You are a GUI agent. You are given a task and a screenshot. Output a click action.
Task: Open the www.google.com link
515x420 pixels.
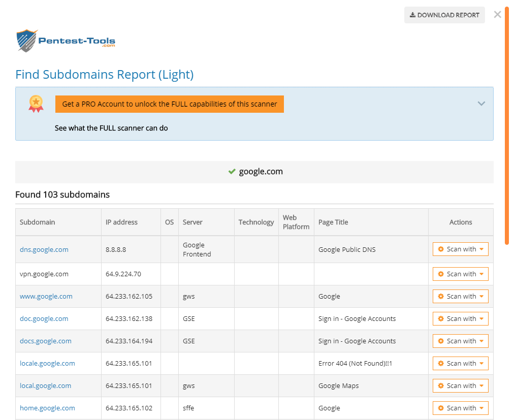[46, 297]
